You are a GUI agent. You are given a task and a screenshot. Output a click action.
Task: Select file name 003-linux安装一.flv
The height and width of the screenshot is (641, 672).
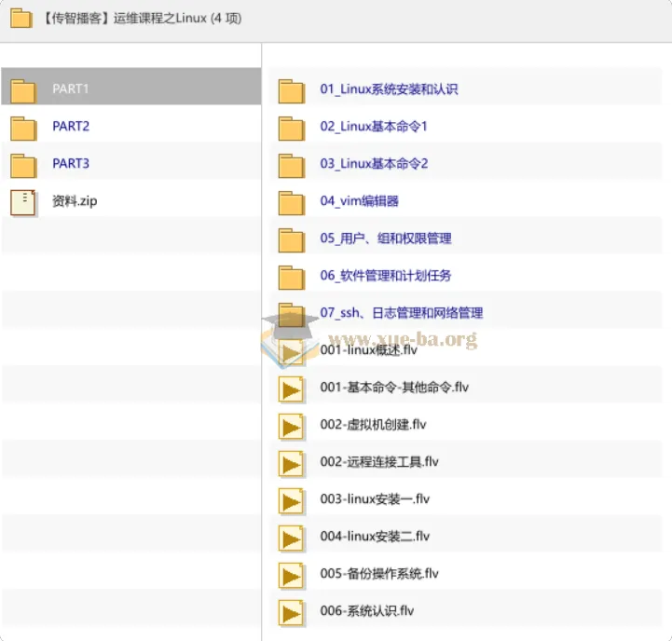tap(375, 499)
